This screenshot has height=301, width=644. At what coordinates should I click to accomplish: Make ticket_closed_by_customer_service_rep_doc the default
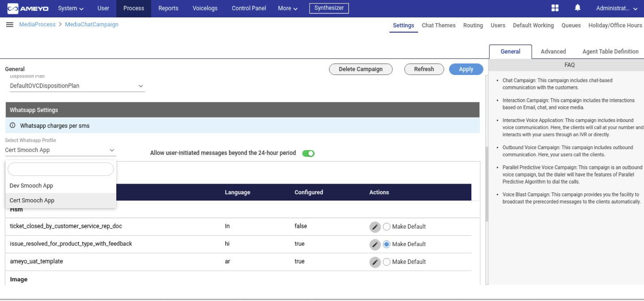coord(386,227)
